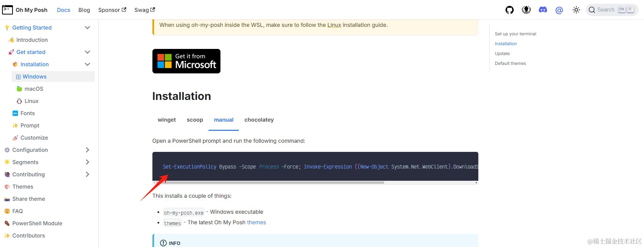Click the search field in the header
Viewport: 644px width, 247px height.
click(x=612, y=10)
